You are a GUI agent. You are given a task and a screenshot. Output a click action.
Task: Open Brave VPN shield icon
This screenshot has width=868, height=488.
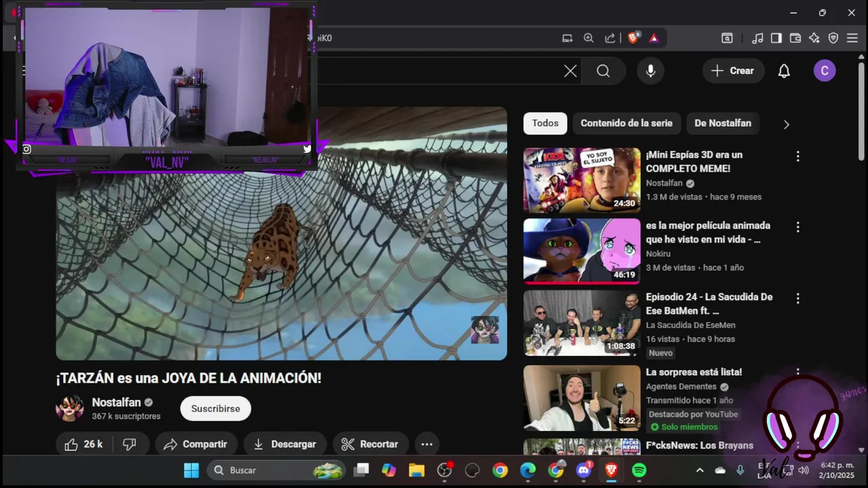833,38
